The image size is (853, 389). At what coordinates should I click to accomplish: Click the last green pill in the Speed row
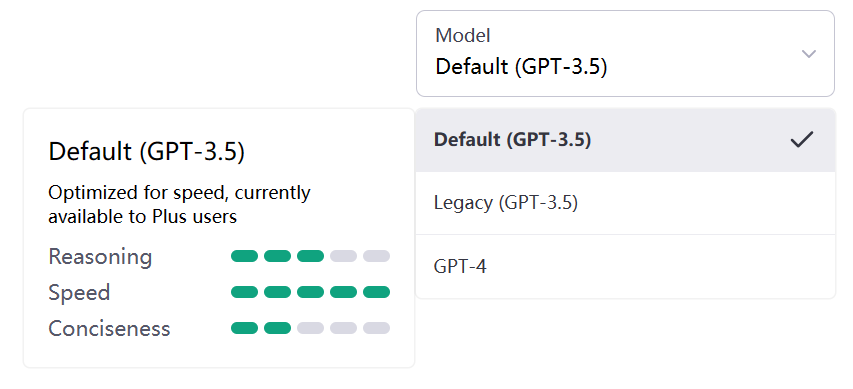pos(376,292)
